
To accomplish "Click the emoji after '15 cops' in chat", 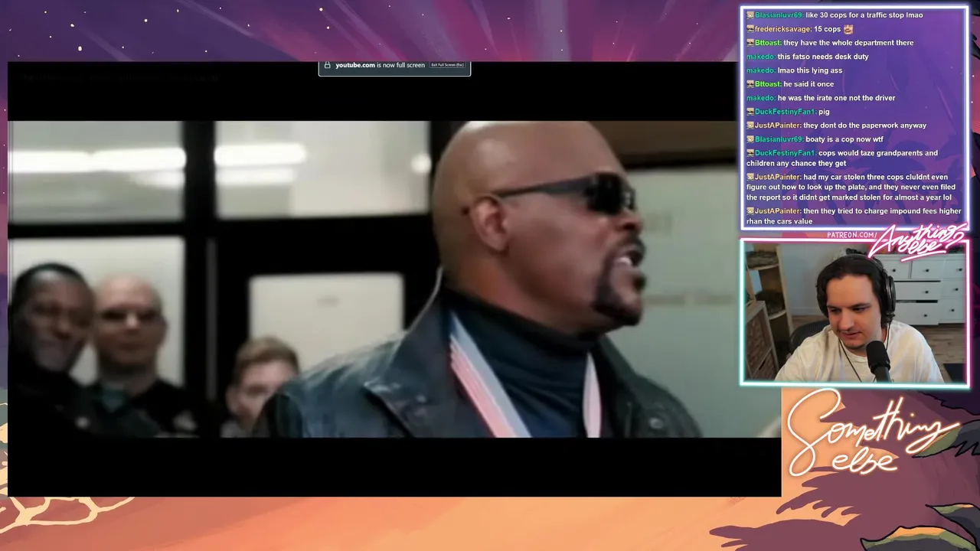I will (x=848, y=29).
